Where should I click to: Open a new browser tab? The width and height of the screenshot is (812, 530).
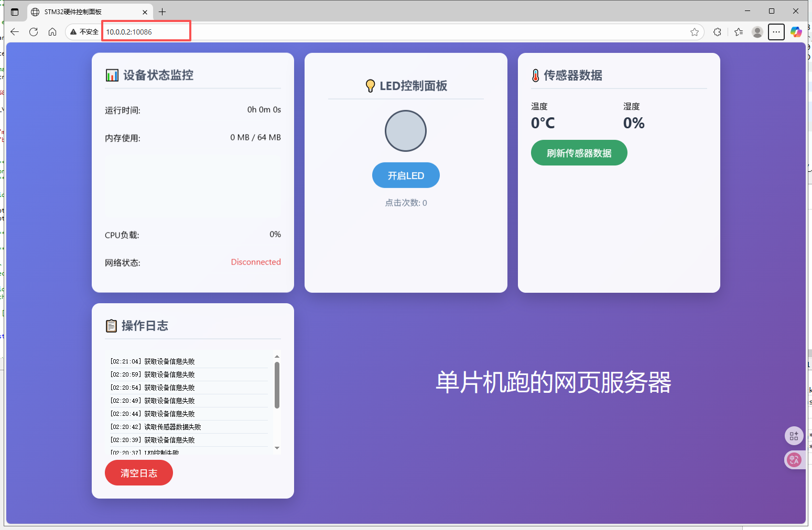click(163, 12)
